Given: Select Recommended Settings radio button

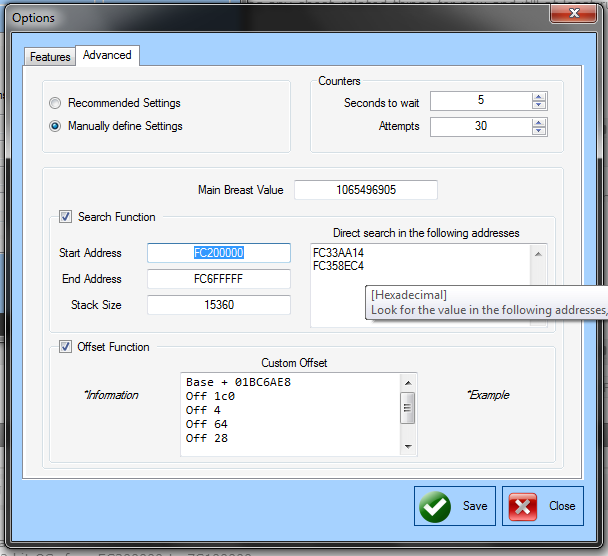Looking at the screenshot, I should (56, 103).
